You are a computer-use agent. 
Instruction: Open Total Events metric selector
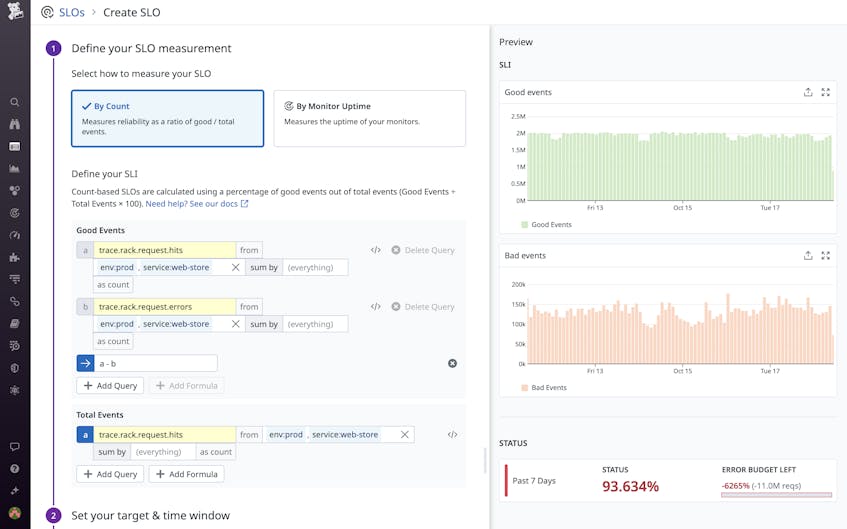pyautogui.click(x=165, y=435)
